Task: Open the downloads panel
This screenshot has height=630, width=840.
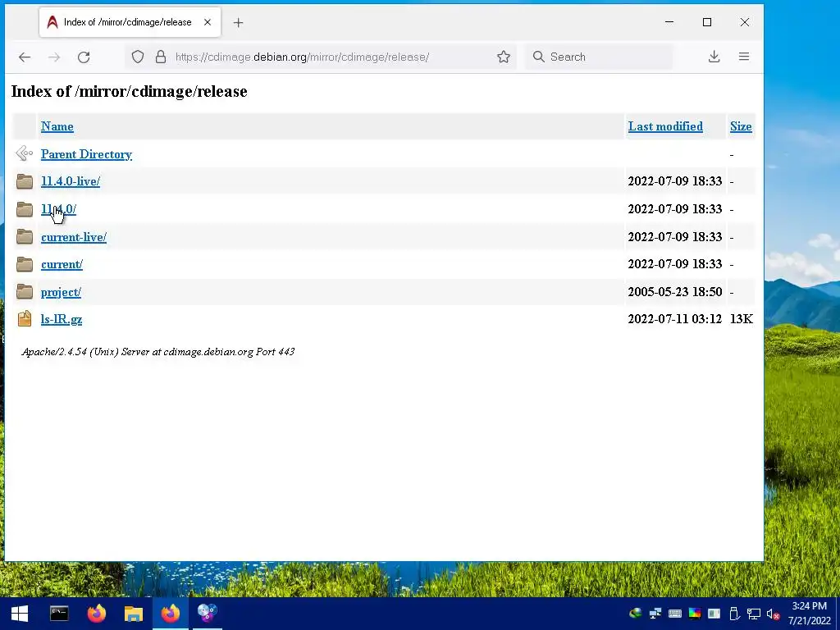Action: [x=714, y=57]
